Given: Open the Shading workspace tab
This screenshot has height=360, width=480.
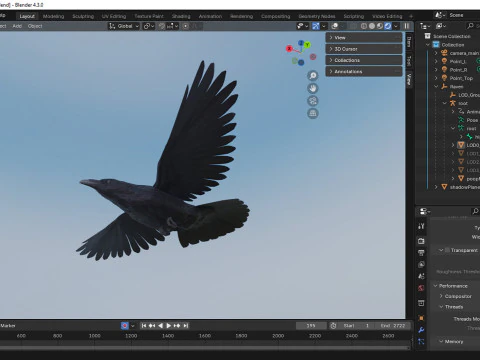Looking at the screenshot, I should click(x=181, y=16).
